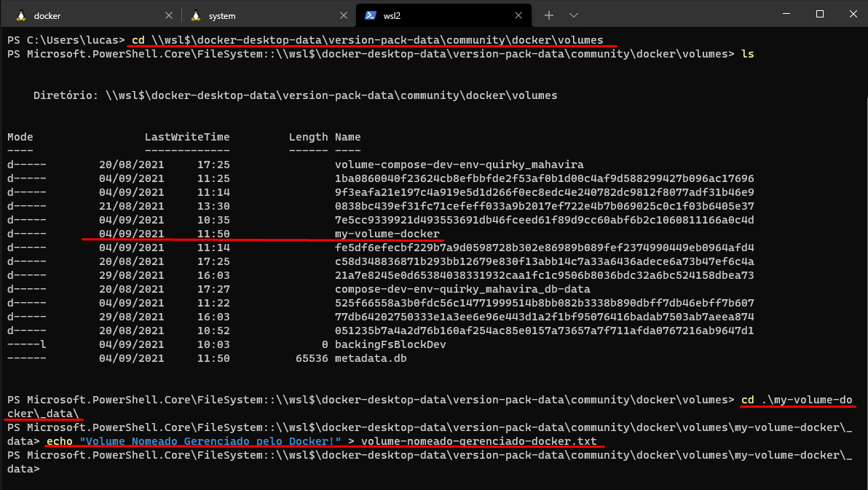
Task: Close the docker tab
Action: coord(169,15)
